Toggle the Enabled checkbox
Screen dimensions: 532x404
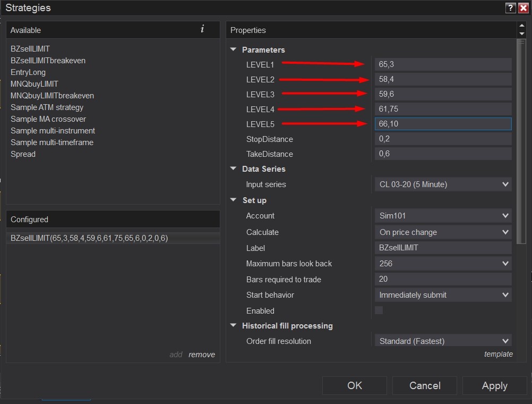(x=379, y=310)
